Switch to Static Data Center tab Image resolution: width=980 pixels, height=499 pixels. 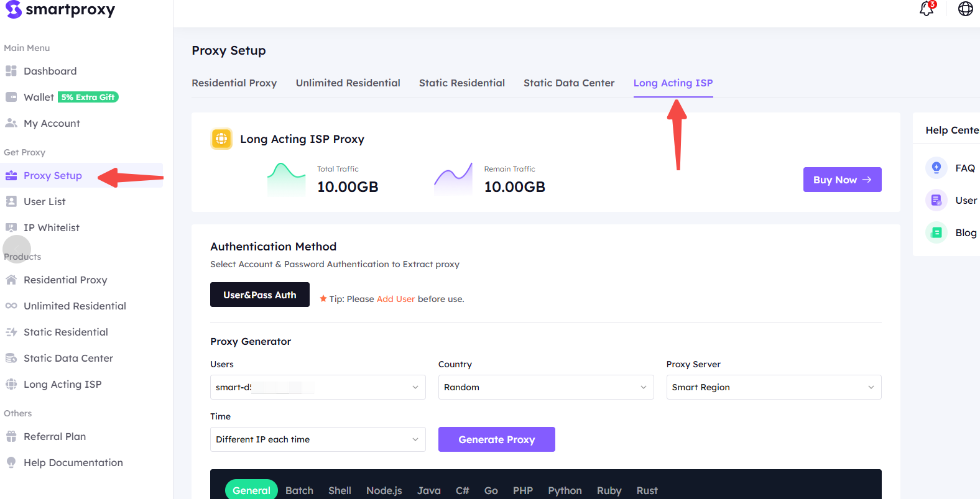point(569,83)
